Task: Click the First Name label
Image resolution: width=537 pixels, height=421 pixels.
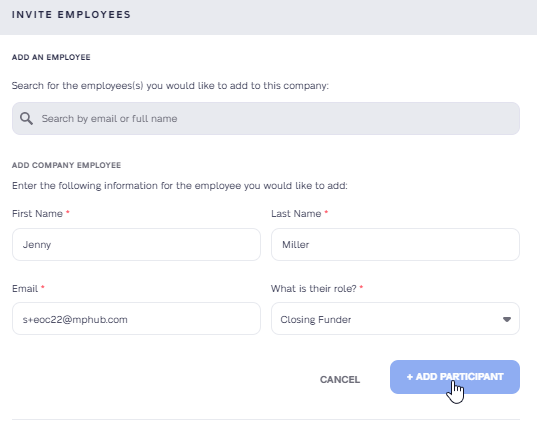Action: pyautogui.click(x=37, y=213)
